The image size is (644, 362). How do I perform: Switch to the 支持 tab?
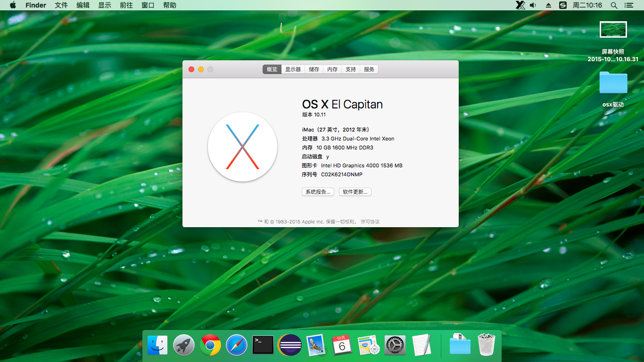click(x=351, y=69)
